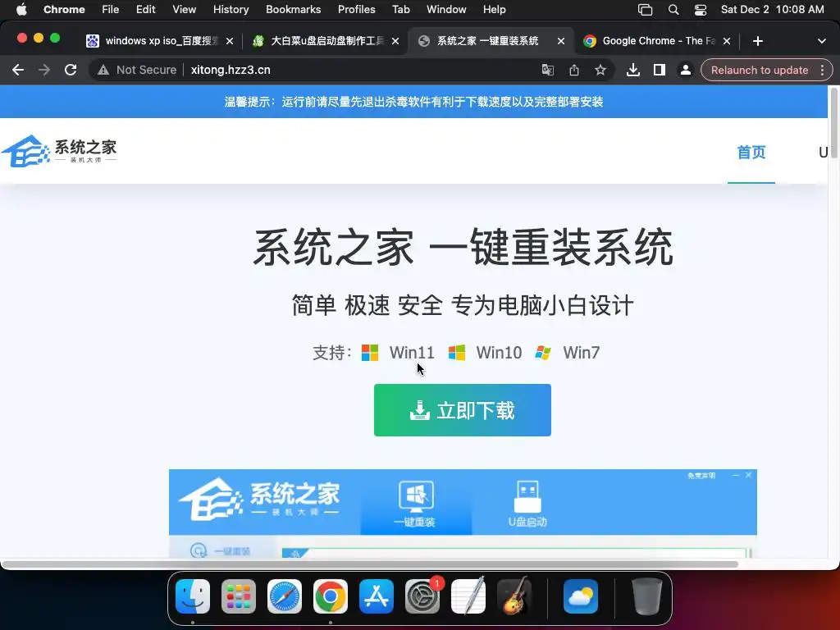The height and width of the screenshot is (630, 840).
Task: Open the Window menu in menu bar
Action: [x=446, y=10]
